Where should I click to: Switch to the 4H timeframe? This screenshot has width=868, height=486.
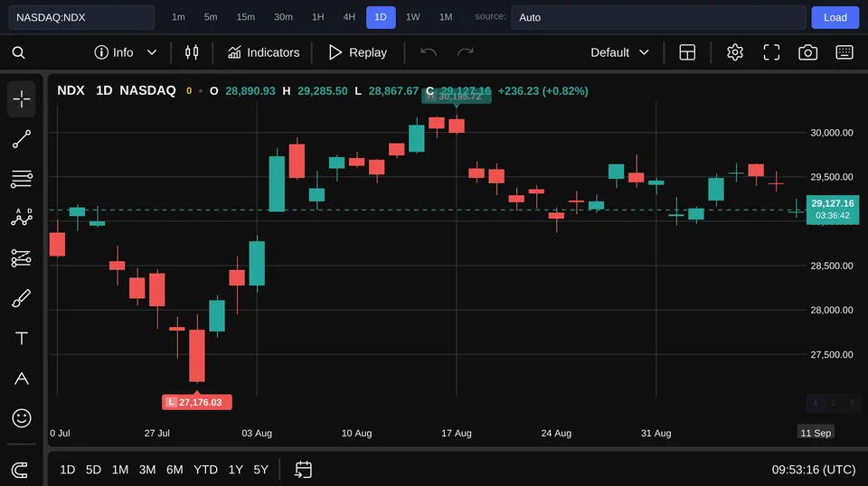coord(349,17)
